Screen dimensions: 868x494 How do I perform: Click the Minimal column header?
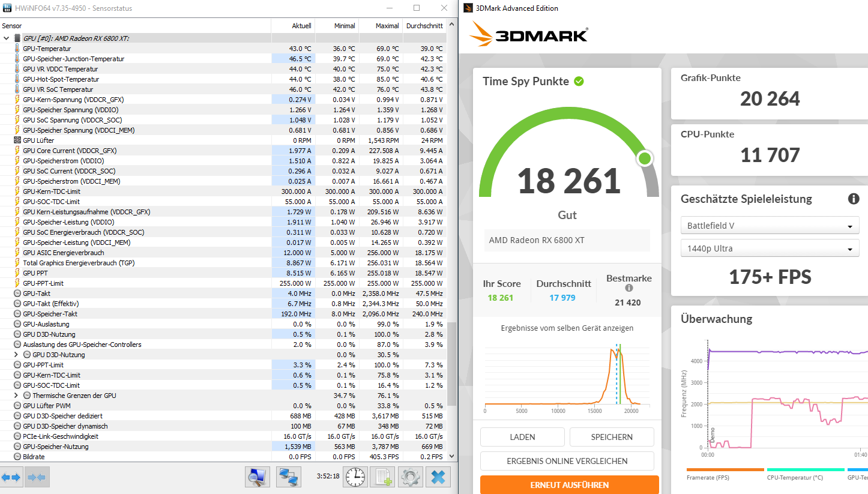click(336, 26)
